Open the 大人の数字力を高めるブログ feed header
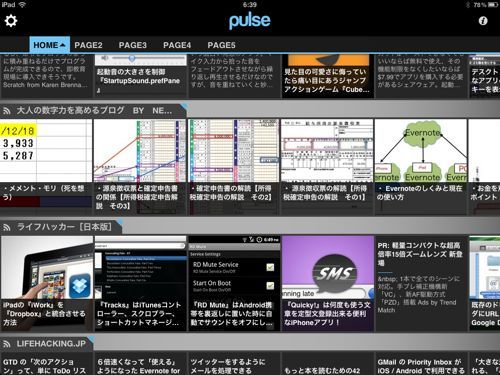Image resolution: width=500 pixels, height=375 pixels. [x=93, y=111]
